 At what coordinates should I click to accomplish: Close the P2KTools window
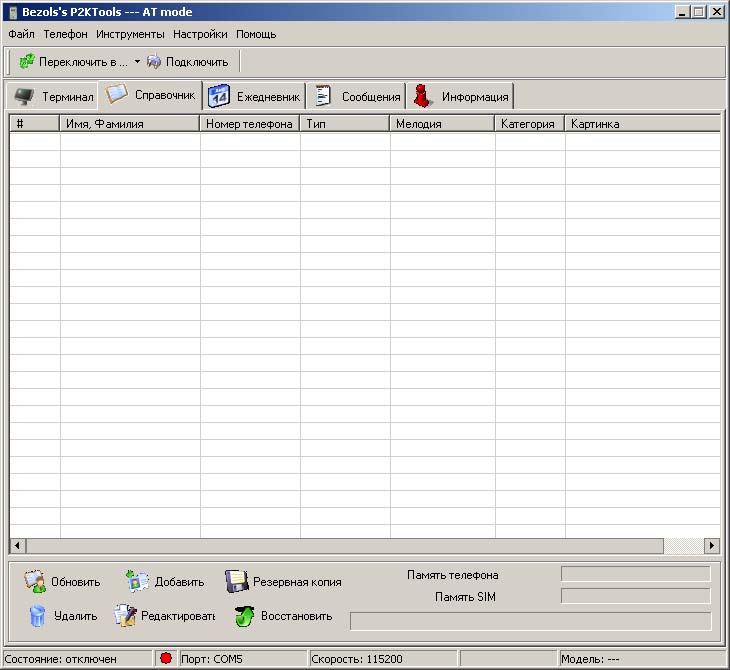(x=717, y=12)
